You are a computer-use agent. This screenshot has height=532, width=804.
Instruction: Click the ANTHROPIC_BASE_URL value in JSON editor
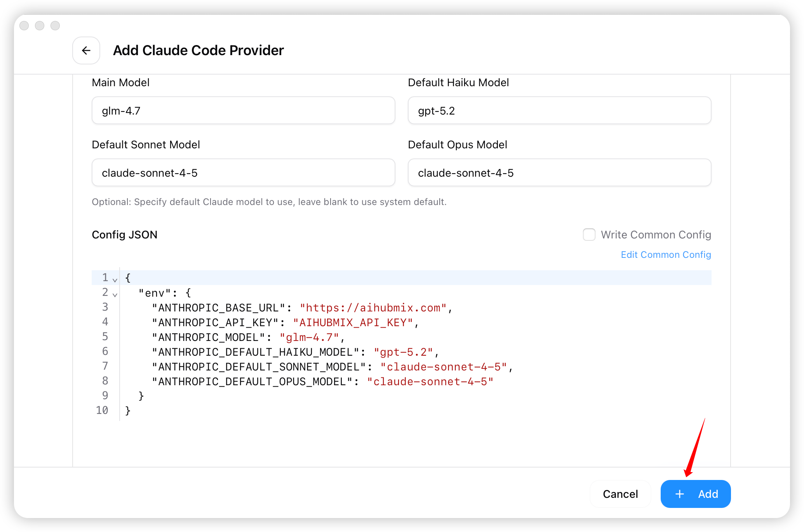pos(373,308)
